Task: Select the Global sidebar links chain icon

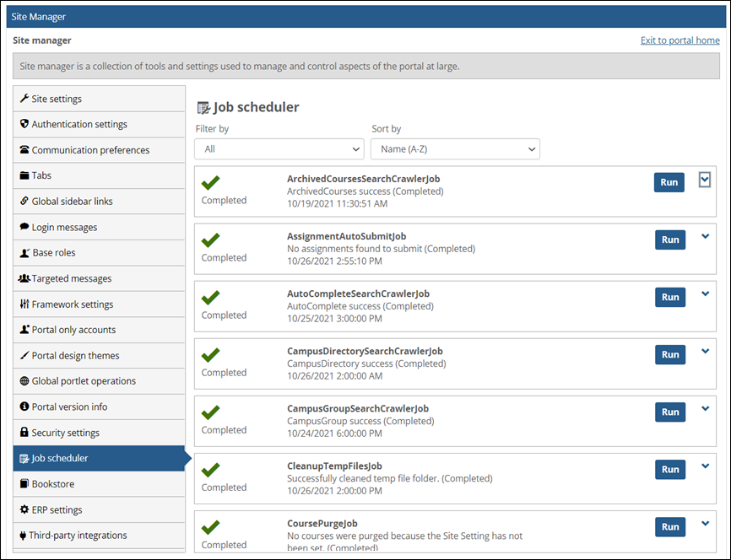Action: pyautogui.click(x=26, y=201)
